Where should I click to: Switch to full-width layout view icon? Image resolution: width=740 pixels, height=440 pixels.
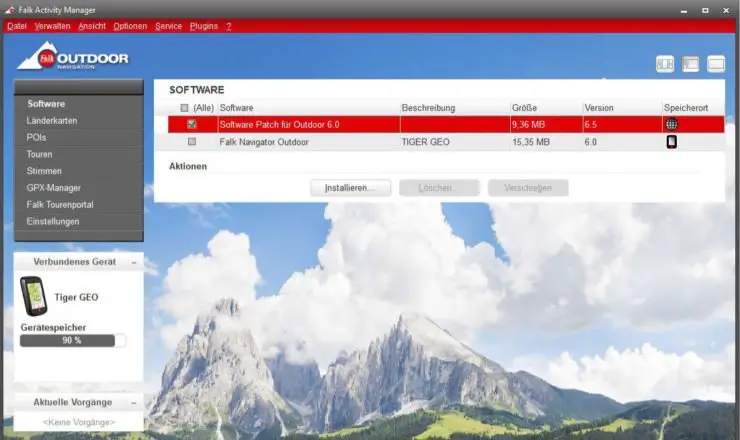pos(716,64)
